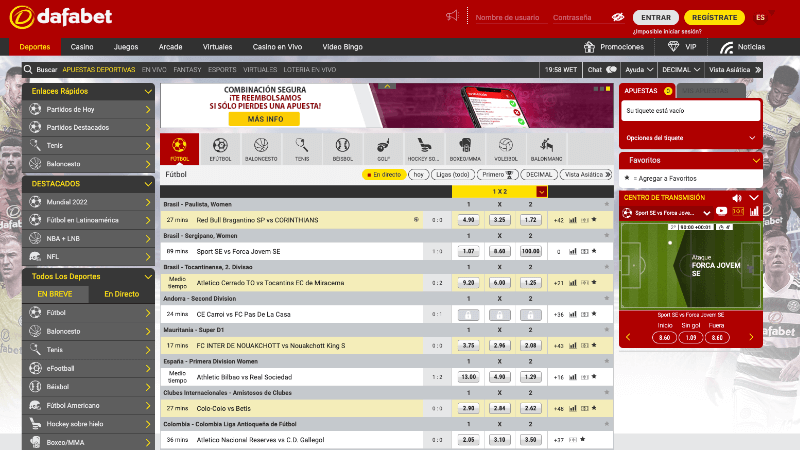The height and width of the screenshot is (450, 800).
Task: Select the third banner carousel dot
Action: click(x=608, y=89)
